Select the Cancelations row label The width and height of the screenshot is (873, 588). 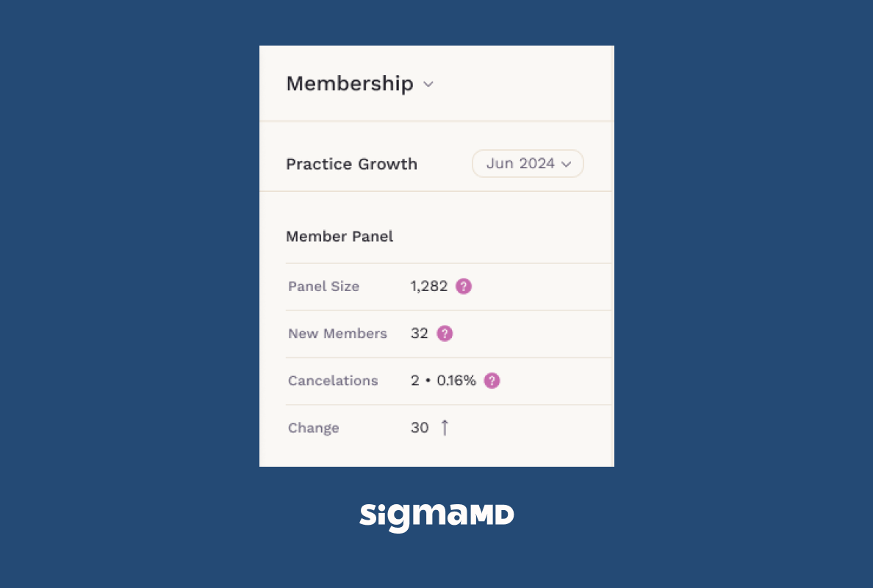(x=333, y=381)
